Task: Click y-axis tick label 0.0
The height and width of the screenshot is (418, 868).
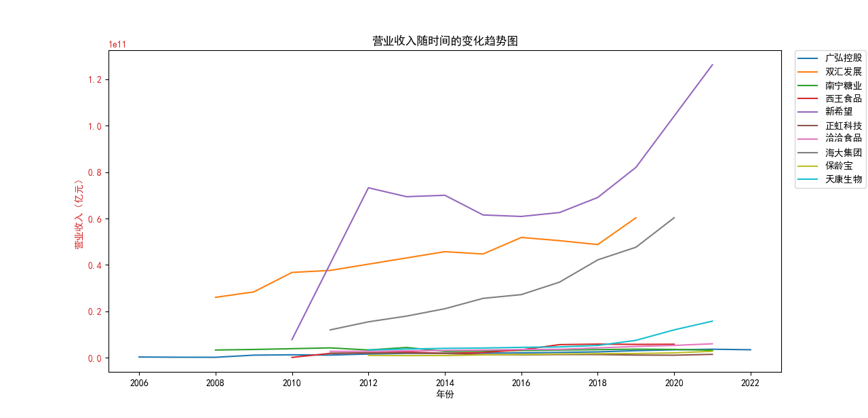Action: point(94,358)
